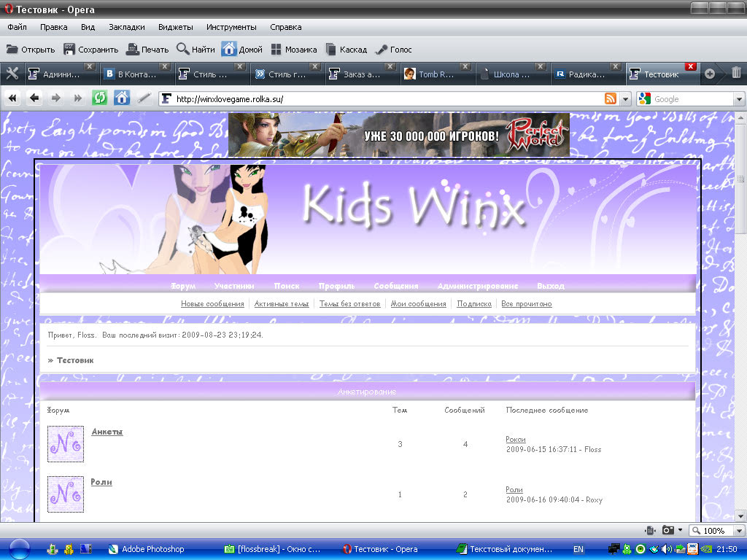Open the closed tabs trash icon
This screenshot has height=560, width=747.
pos(736,74)
